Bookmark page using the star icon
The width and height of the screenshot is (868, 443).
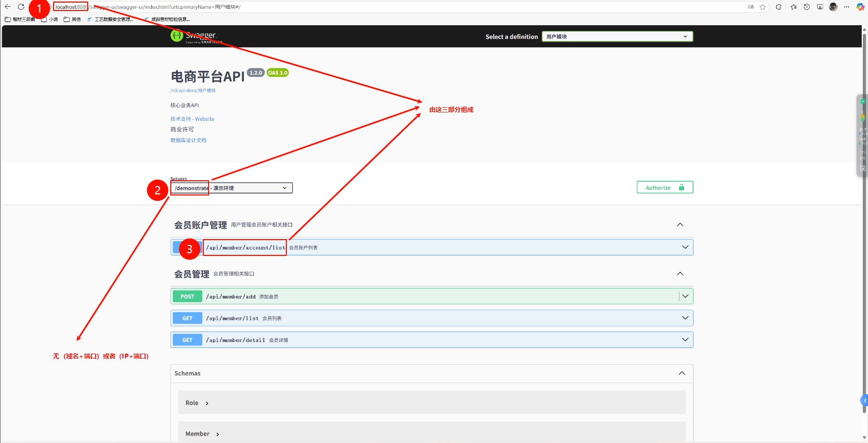pos(763,7)
